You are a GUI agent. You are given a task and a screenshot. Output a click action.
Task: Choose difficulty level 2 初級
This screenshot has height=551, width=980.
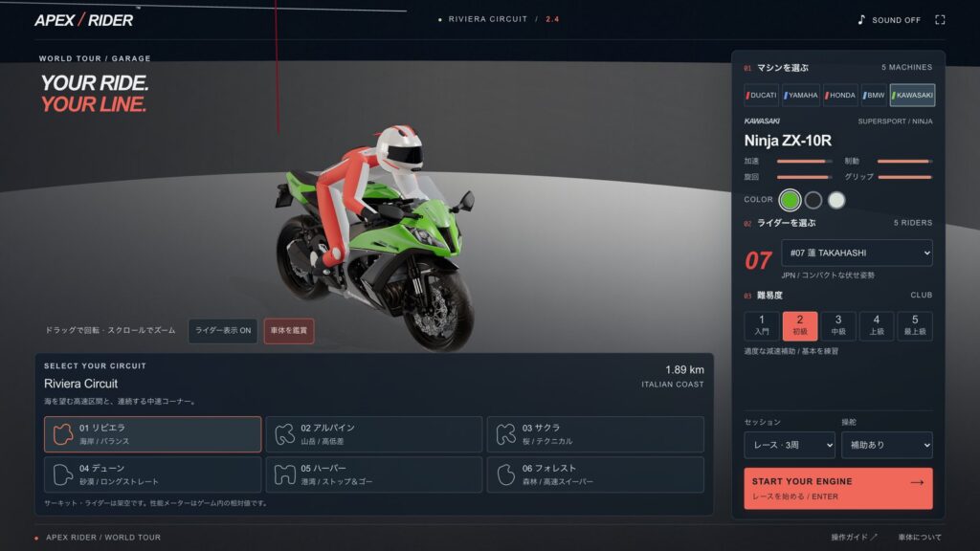[800, 325]
